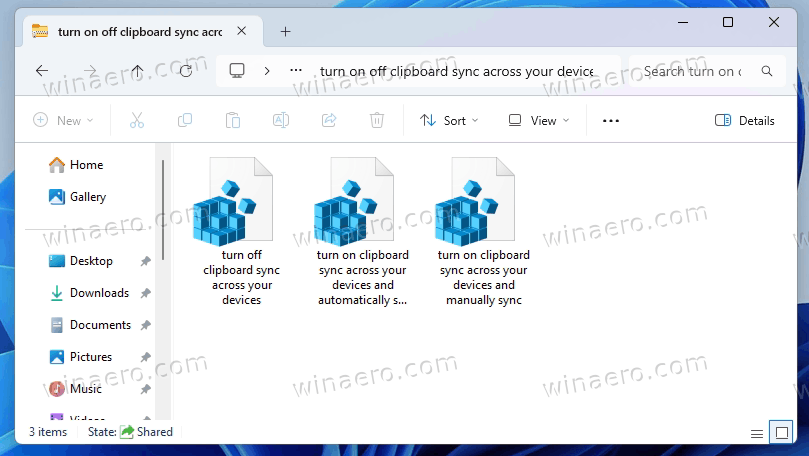
Task: Click the Copy icon in toolbar
Action: 185,120
